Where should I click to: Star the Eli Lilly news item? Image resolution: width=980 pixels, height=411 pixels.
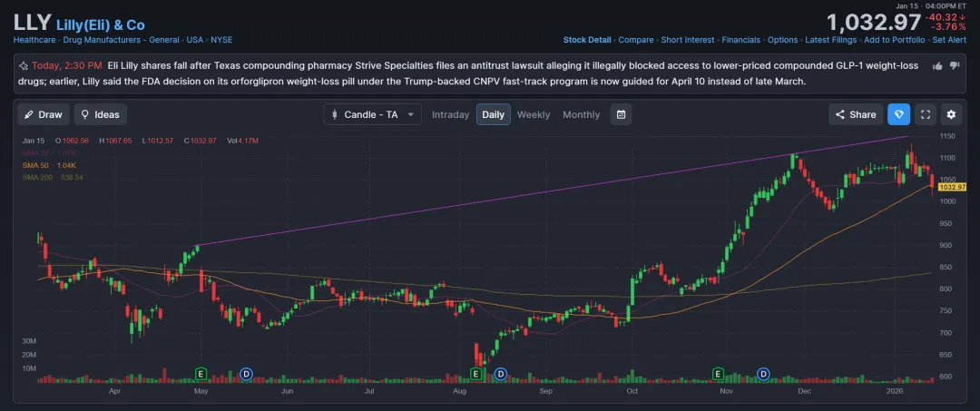23,65
